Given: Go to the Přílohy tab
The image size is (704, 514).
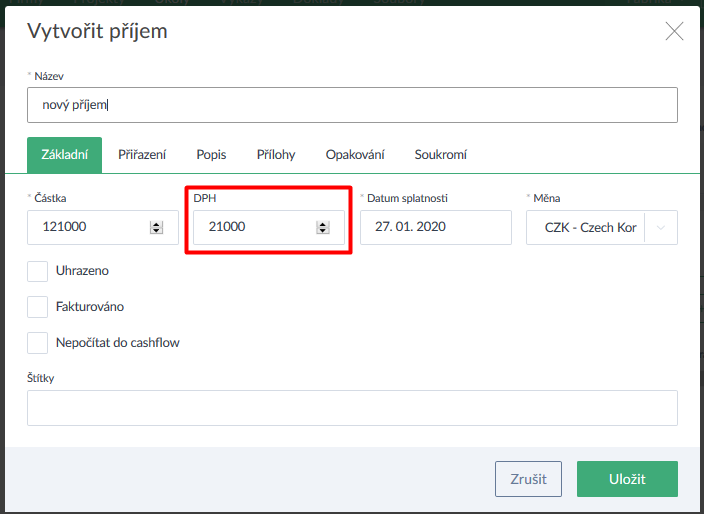Looking at the screenshot, I should [x=276, y=155].
